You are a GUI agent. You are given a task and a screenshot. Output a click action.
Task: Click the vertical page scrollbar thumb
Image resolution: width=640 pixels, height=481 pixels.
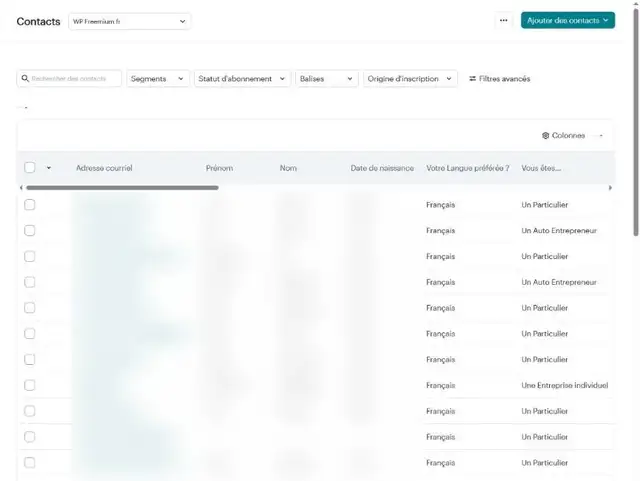click(x=636, y=122)
